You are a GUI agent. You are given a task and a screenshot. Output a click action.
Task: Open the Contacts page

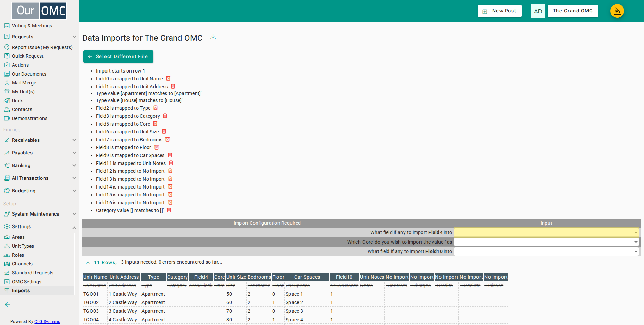pyautogui.click(x=22, y=109)
